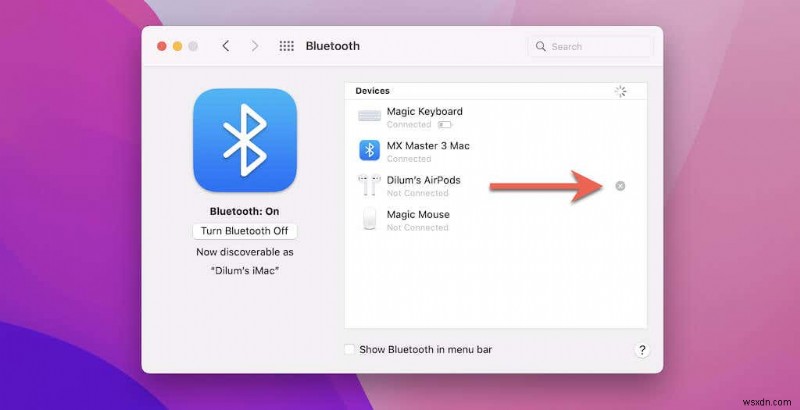Click the MX Master 3 Bluetooth icon

[369, 150]
